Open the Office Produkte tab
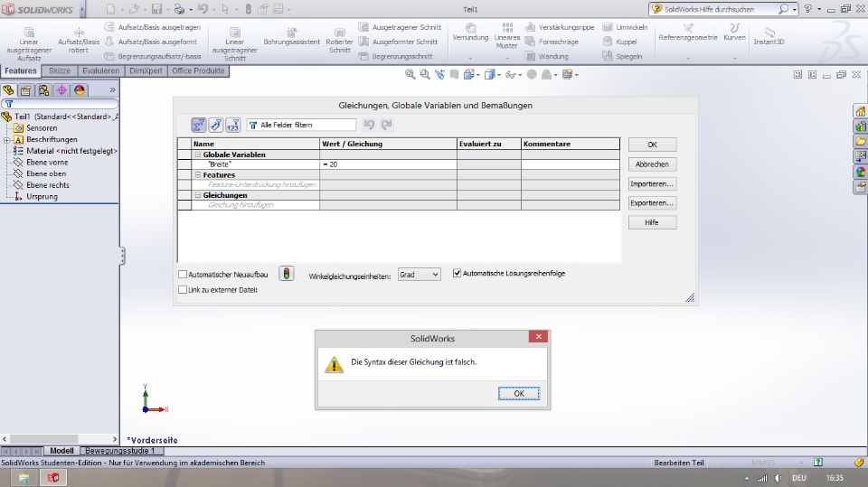Image resolution: width=868 pixels, height=487 pixels. [198, 70]
